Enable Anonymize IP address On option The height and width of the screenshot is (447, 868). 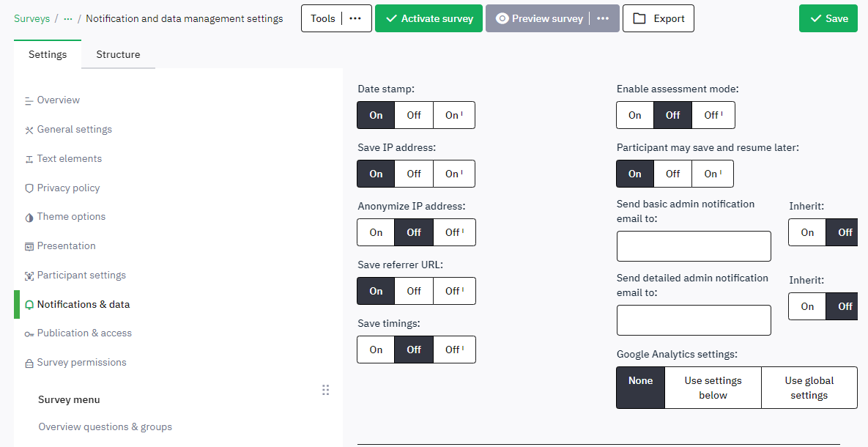pyautogui.click(x=376, y=232)
